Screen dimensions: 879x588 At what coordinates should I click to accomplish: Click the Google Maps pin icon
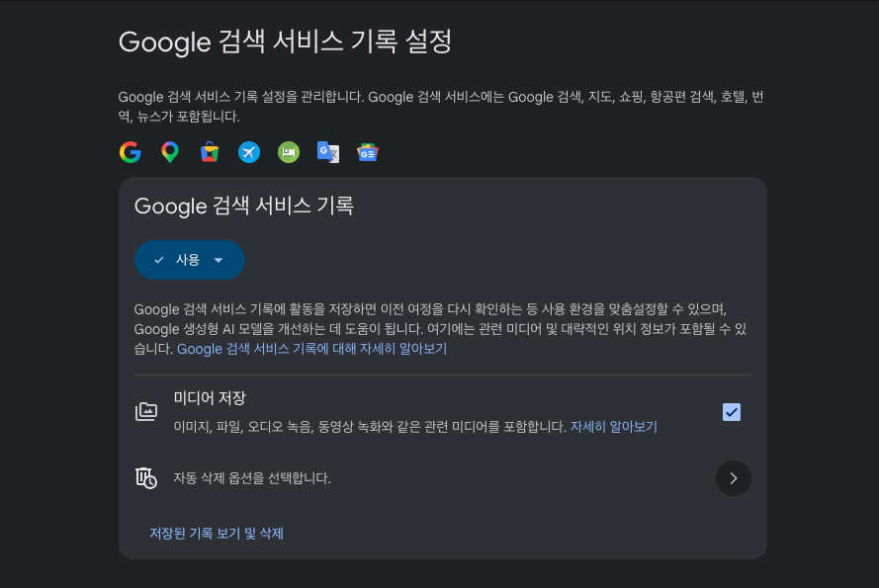pos(170,152)
